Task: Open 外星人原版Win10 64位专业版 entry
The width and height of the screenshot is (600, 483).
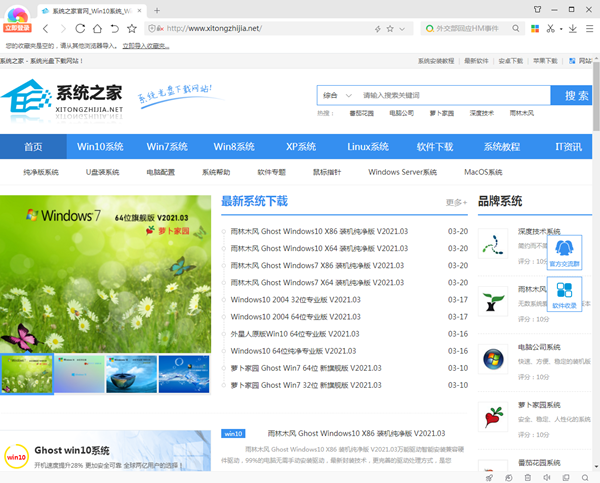Action: (x=295, y=334)
